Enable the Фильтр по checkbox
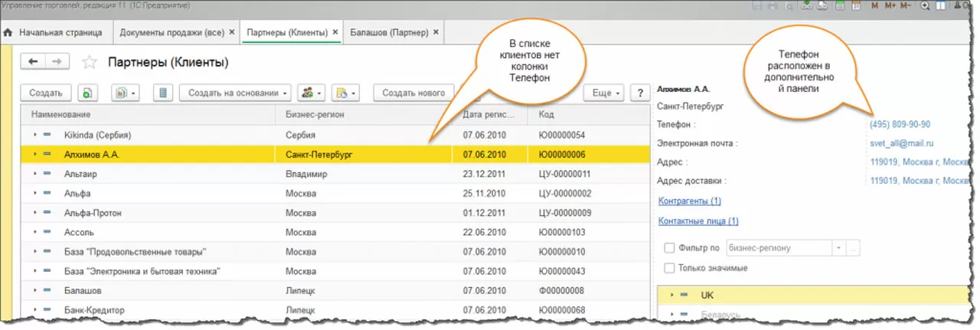Image resolution: width=980 pixels, height=330 pixels. click(x=670, y=248)
